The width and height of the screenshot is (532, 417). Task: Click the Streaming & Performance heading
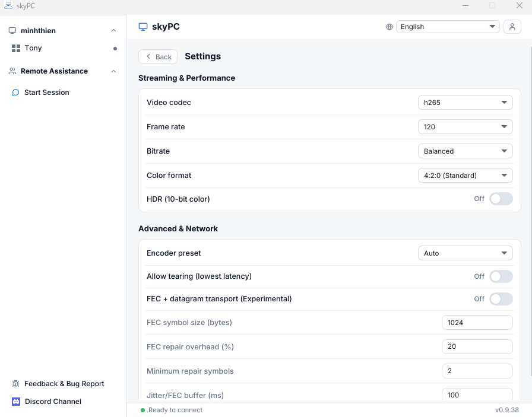(x=186, y=78)
